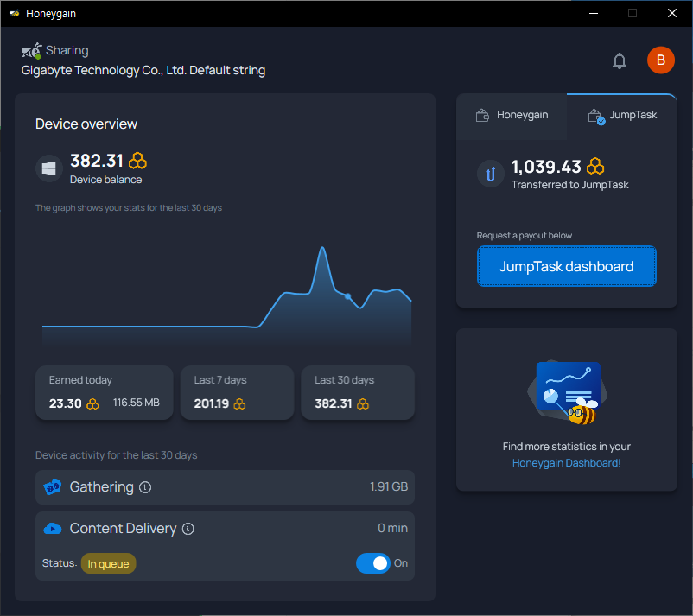Click the Gathering feature icon
Viewport: 693px width, 616px height.
coord(52,487)
